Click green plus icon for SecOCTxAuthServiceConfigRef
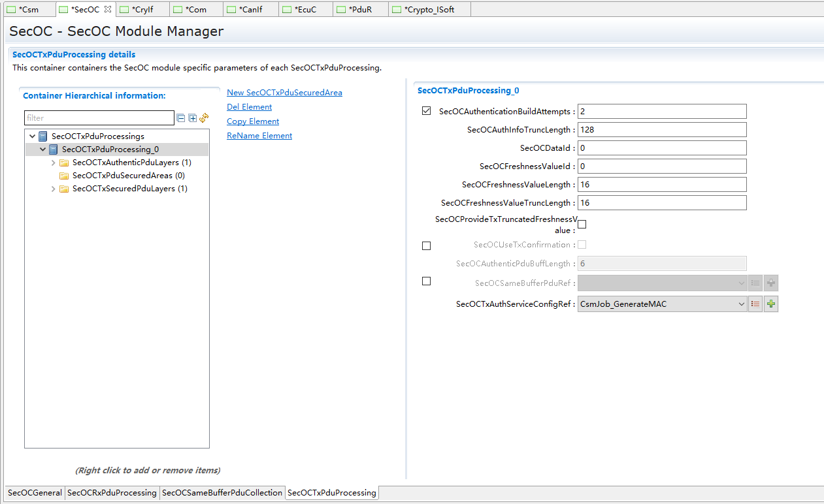The width and height of the screenshot is (824, 504). point(771,304)
